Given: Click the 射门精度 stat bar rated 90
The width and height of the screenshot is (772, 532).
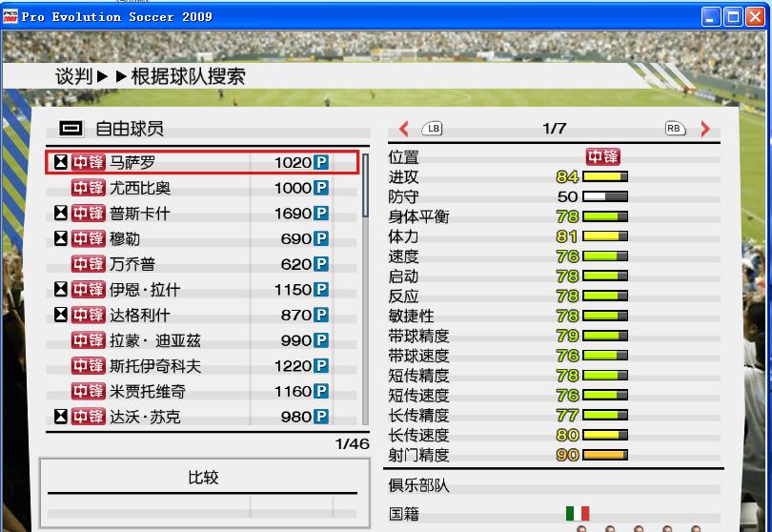Looking at the screenshot, I should click(605, 455).
